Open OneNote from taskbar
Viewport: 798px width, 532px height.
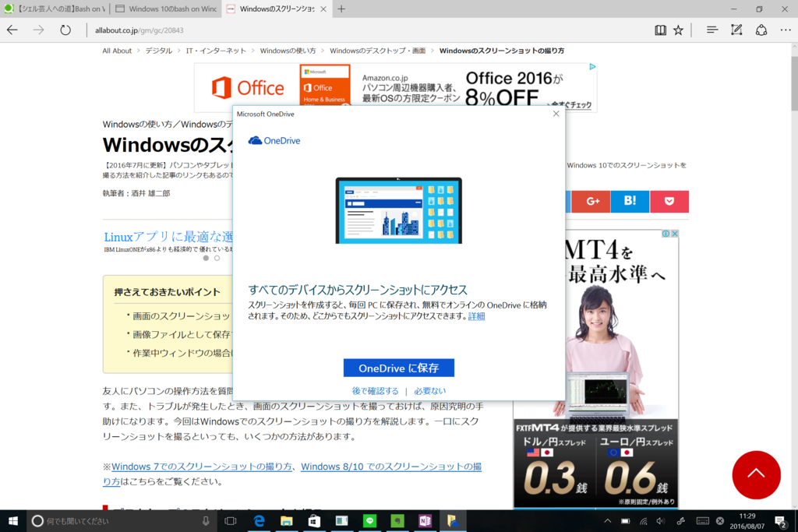(x=425, y=521)
